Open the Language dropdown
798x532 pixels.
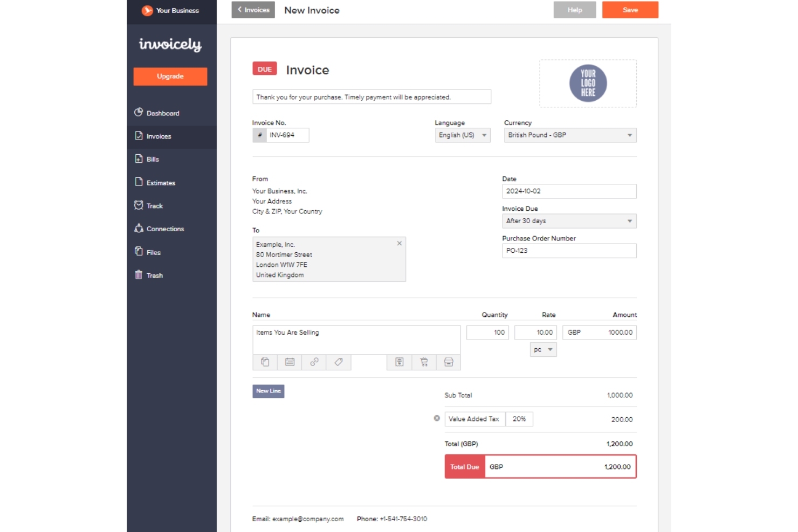pyautogui.click(x=462, y=135)
